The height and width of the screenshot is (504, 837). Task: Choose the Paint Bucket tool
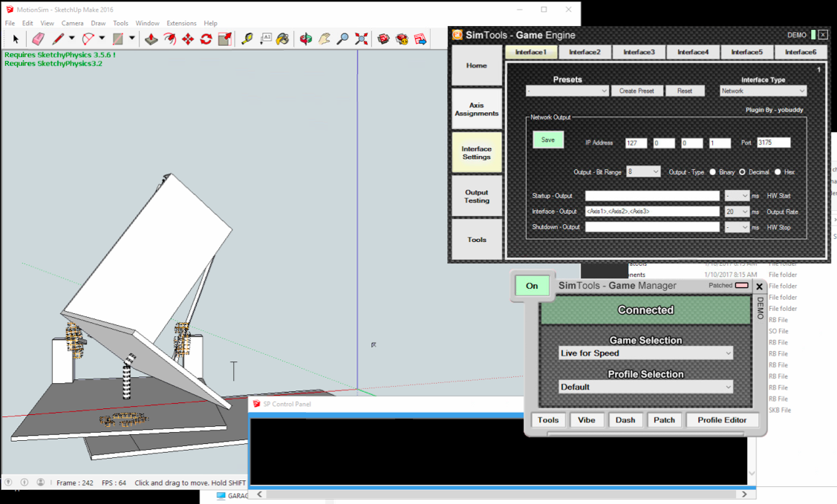283,39
